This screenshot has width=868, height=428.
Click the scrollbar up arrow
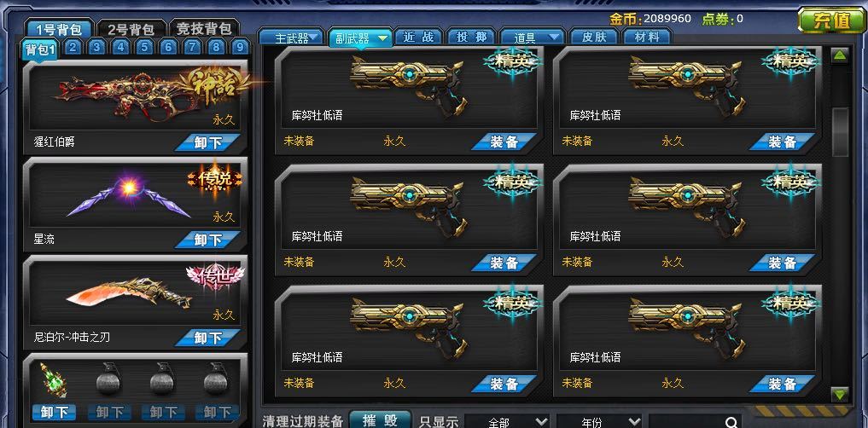coord(840,55)
